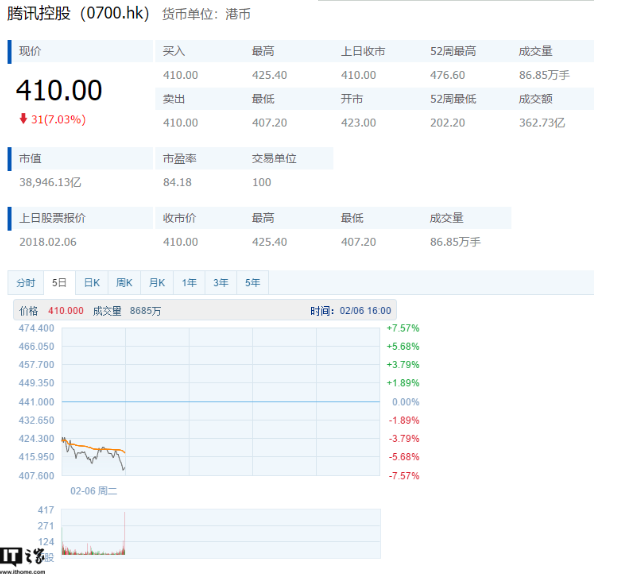Show the 3年 chart tab
Image resolution: width=617 pixels, height=579 pixels.
click(x=221, y=283)
